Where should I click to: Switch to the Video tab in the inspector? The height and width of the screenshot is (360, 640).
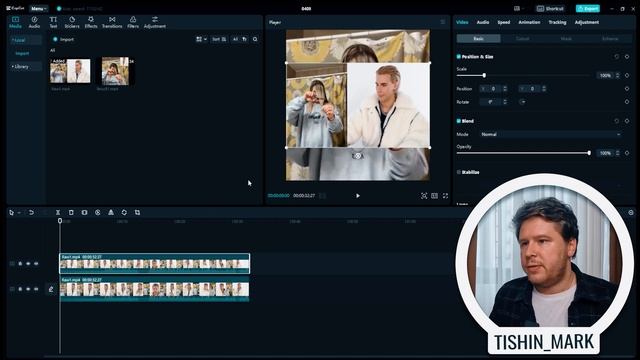coord(462,22)
